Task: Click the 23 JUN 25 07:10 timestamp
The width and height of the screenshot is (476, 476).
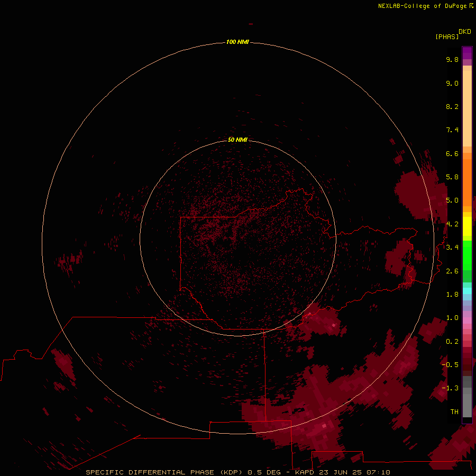Action: [354, 472]
